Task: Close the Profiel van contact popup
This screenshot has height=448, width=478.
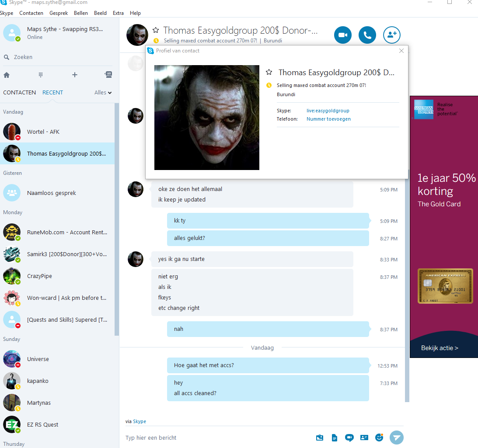Action: pos(401,51)
